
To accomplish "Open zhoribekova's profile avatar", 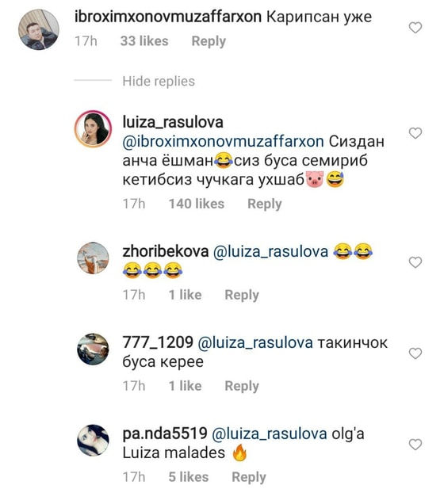I will 94,258.
